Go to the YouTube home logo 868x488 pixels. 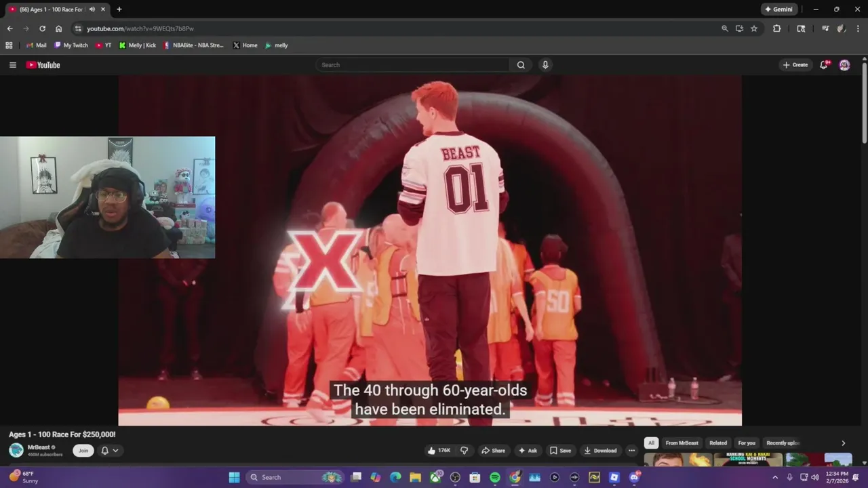click(x=43, y=65)
